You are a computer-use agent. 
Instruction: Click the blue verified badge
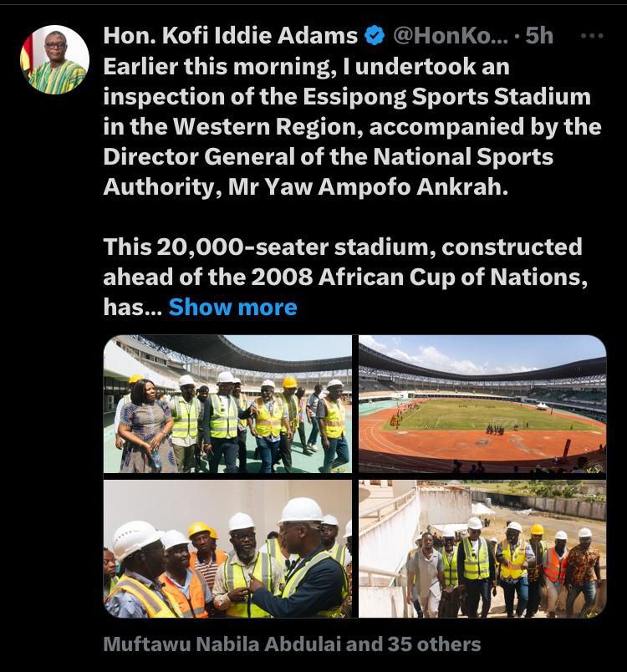(x=375, y=36)
